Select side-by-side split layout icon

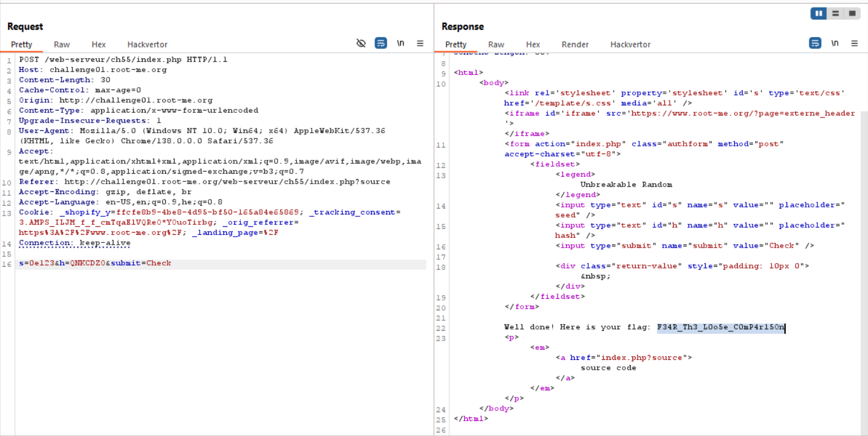pyautogui.click(x=819, y=13)
